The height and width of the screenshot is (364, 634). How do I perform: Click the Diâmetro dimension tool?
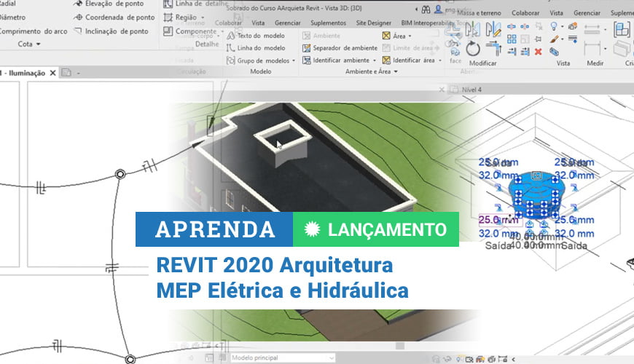pos(12,17)
